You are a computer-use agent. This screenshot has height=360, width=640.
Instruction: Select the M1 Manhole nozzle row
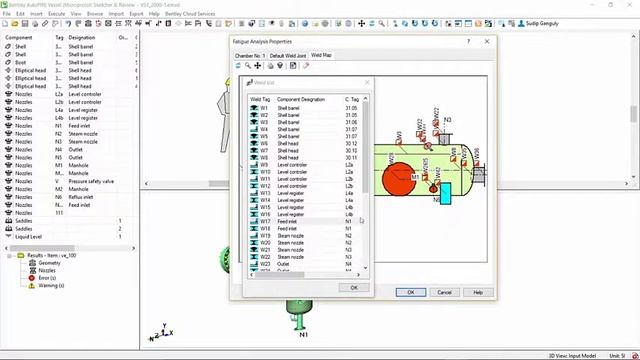tap(70, 165)
